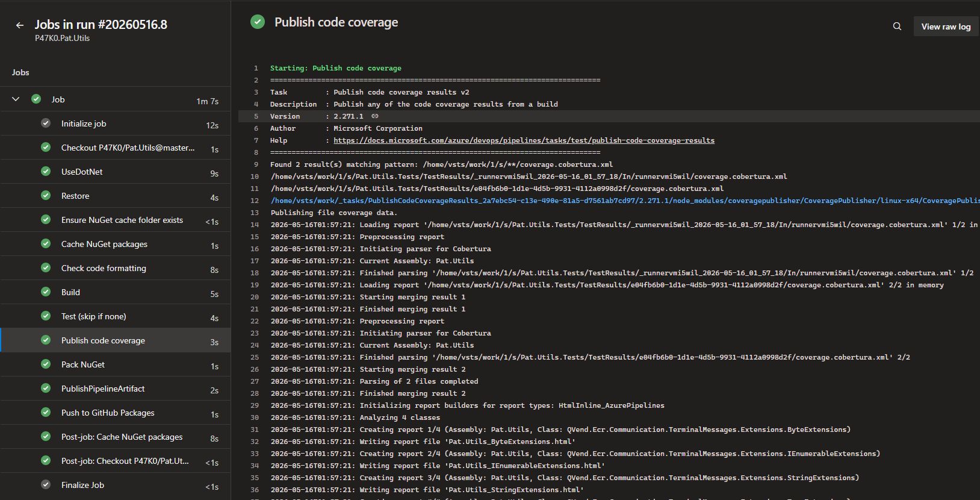Open the CoveragePublisher path link on line 12

[625, 201]
